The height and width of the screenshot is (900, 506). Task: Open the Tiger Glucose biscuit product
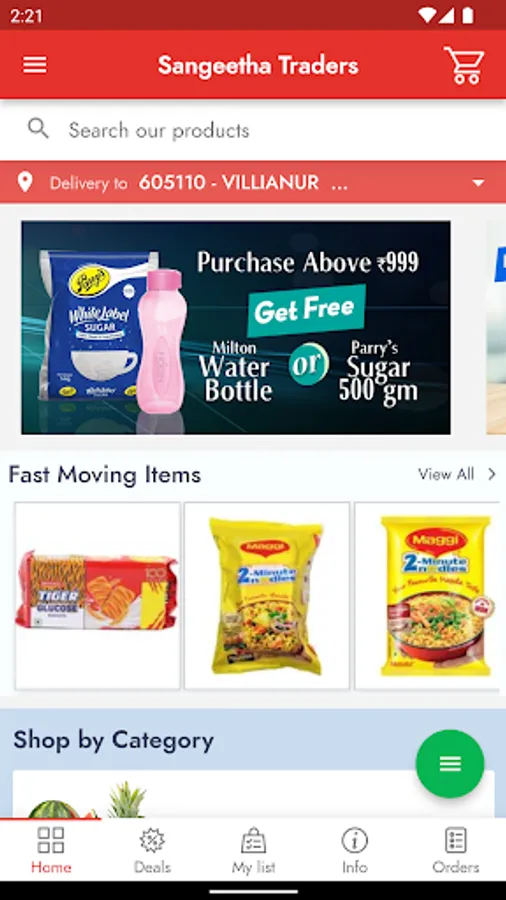[x=98, y=595]
